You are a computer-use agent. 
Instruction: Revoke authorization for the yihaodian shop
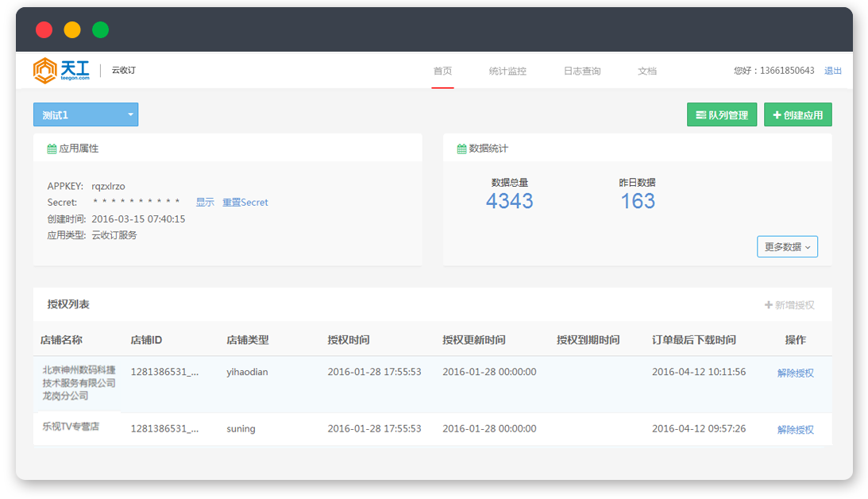point(795,373)
